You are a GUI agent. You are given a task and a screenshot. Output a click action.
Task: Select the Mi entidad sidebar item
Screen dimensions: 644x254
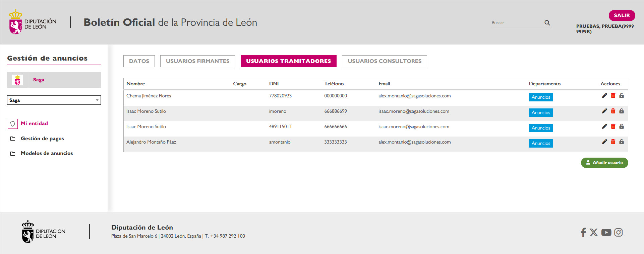tap(34, 123)
